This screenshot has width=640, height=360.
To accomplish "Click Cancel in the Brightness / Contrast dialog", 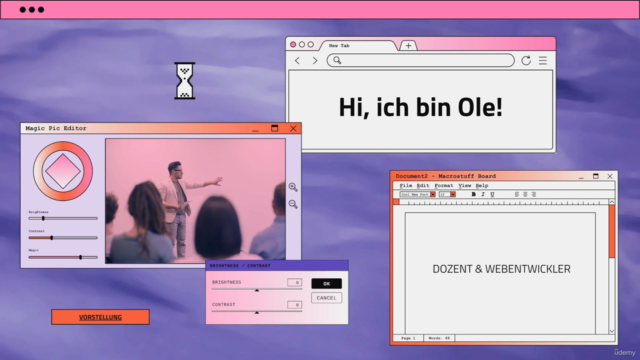I will [x=327, y=298].
